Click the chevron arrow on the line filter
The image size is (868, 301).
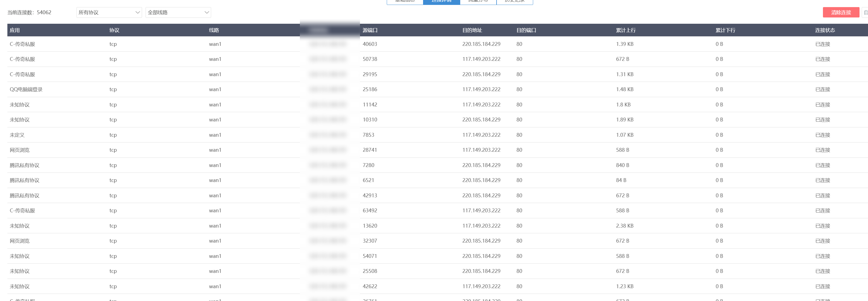[206, 12]
